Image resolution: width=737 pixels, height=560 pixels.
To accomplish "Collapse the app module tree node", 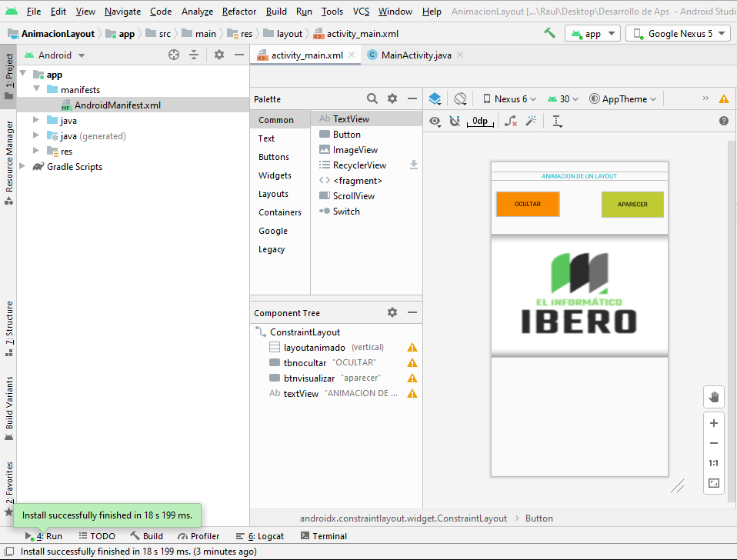I will click(23, 74).
